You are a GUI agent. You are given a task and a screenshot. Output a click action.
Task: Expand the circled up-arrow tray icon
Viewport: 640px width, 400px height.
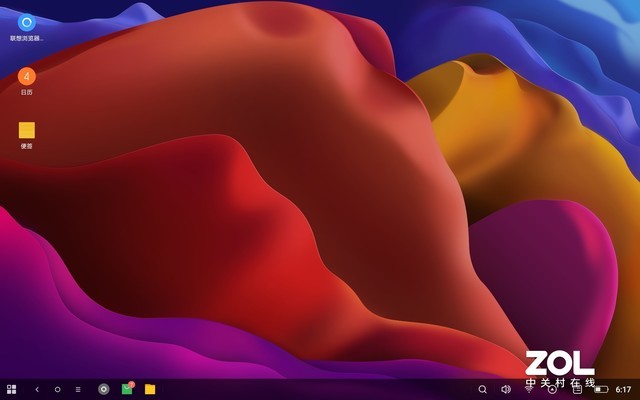[552, 389]
